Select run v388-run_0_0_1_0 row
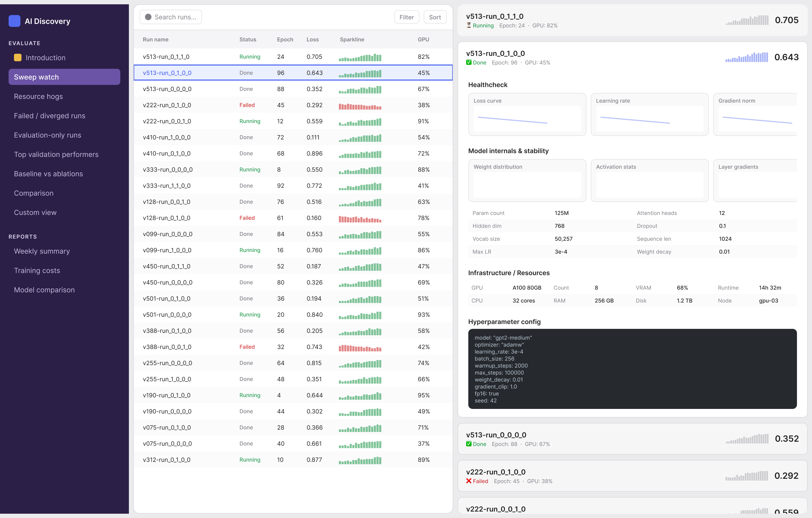The height and width of the screenshot is (518, 812). coord(293,347)
